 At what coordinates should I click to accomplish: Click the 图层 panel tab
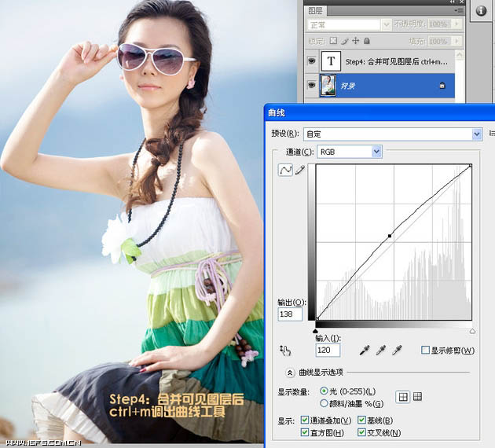[316, 11]
